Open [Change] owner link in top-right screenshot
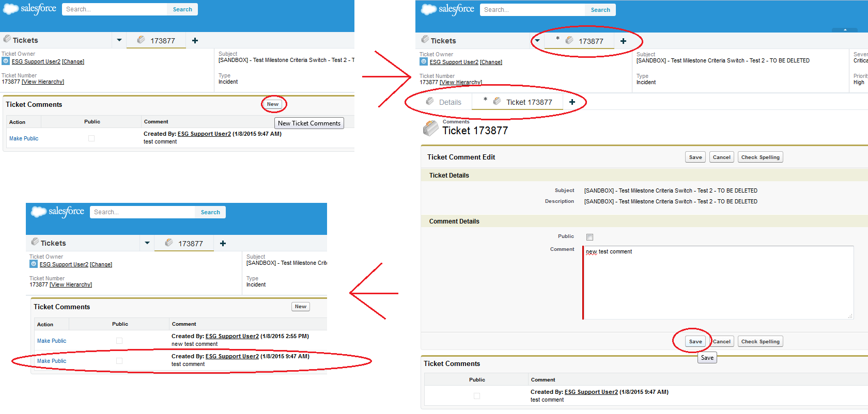The image size is (868, 414). pyautogui.click(x=491, y=62)
